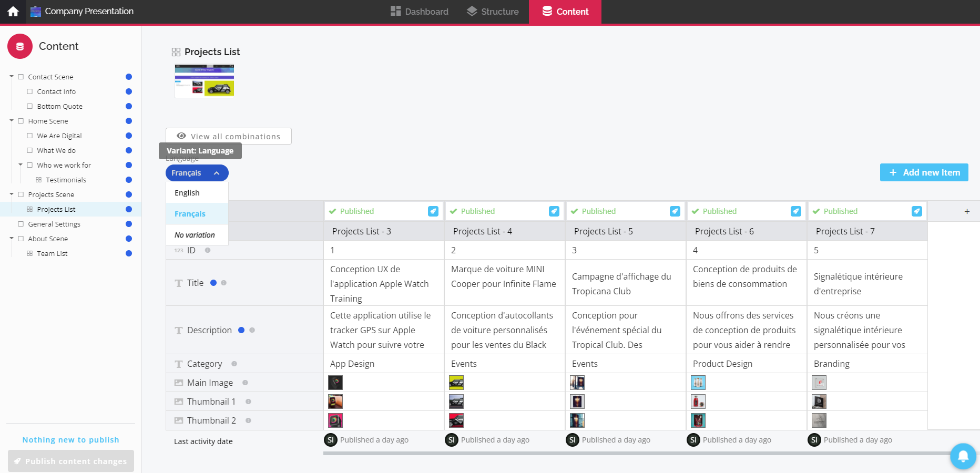Open Testimonials in sidebar tree
Image resolution: width=980 pixels, height=473 pixels.
click(66, 180)
